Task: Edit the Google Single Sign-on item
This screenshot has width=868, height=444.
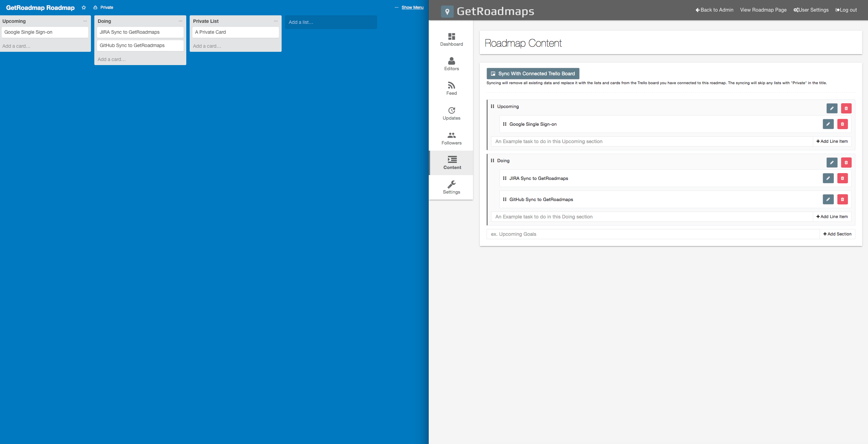Action: tap(828, 124)
